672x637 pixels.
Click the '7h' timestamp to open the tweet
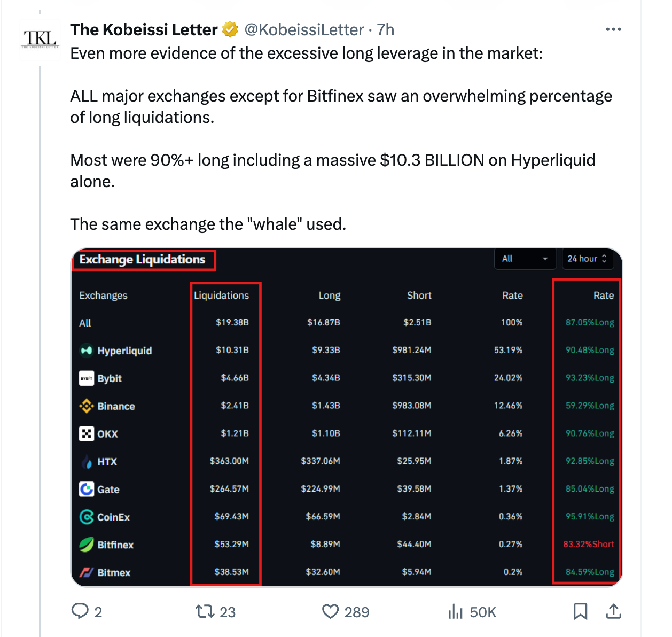386,29
